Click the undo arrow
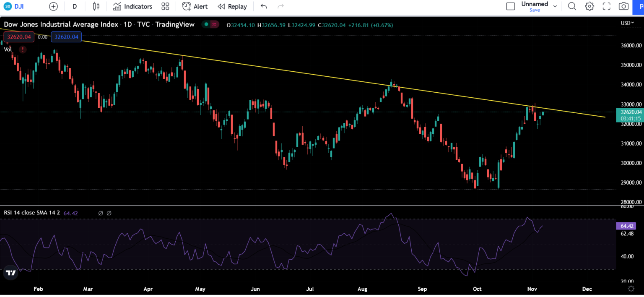The height and width of the screenshot is (297, 644). click(263, 6)
